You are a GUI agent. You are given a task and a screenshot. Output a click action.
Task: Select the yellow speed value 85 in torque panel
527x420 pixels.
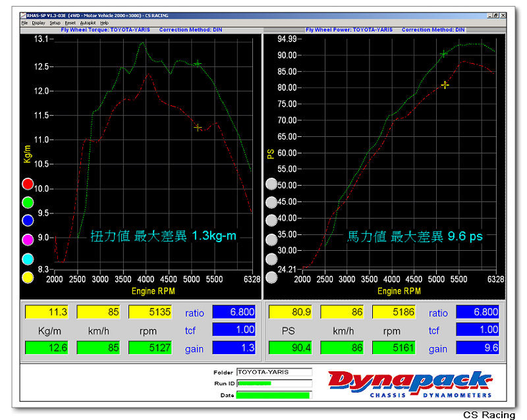click(x=98, y=312)
